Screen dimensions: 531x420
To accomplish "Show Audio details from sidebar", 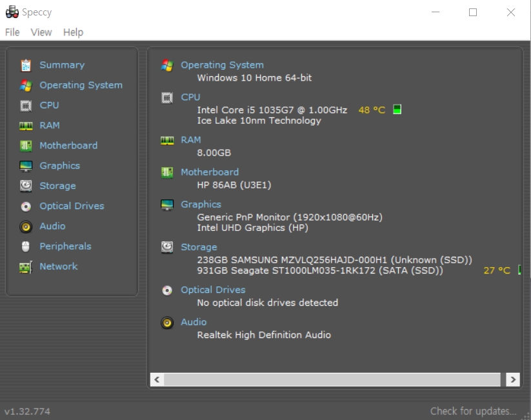I will 52,226.
